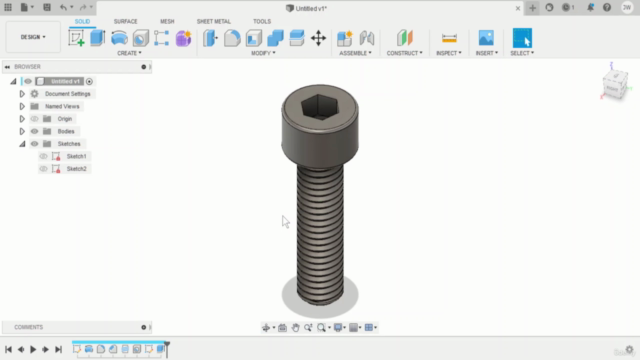Expand Document Settings in the browser
The image size is (640, 360).
22,94
